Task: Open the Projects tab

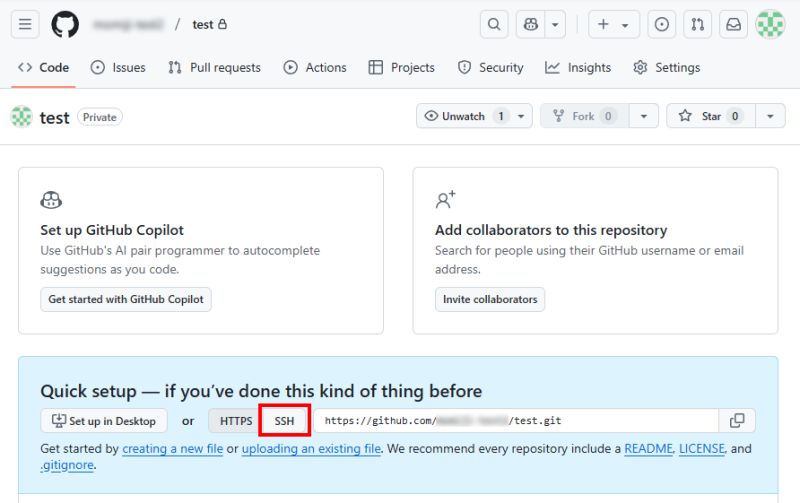Action: click(402, 67)
